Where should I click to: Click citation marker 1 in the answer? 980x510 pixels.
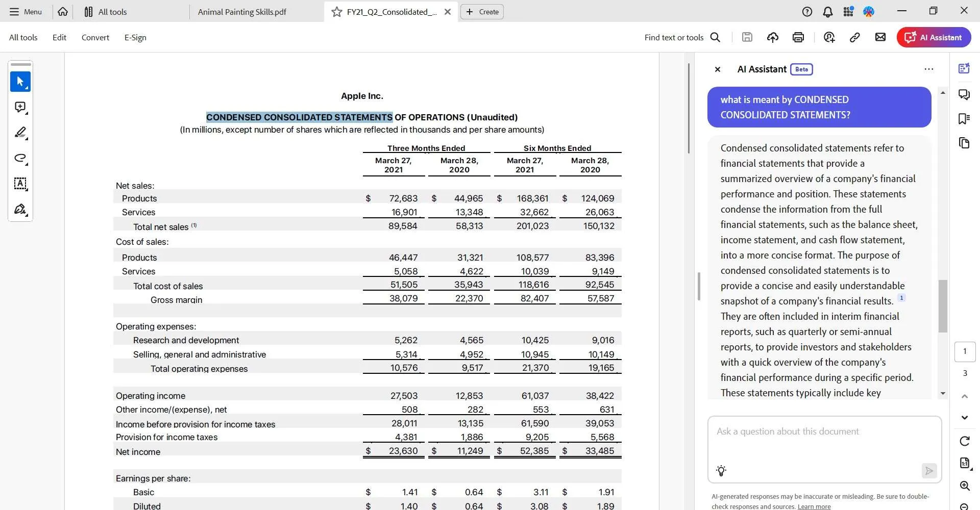(901, 298)
